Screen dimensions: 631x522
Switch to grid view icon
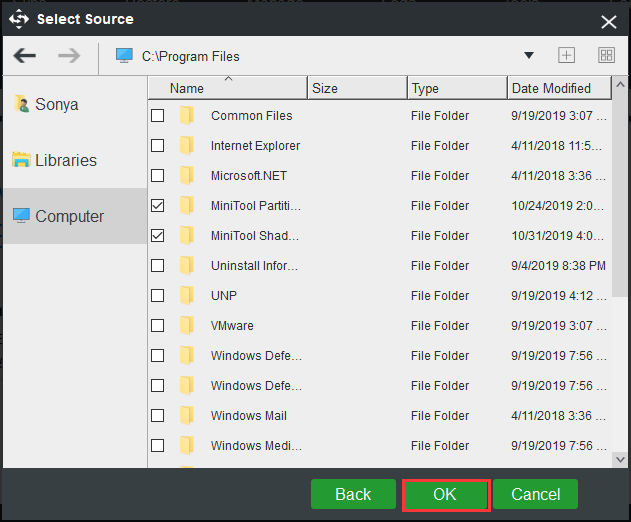[606, 56]
